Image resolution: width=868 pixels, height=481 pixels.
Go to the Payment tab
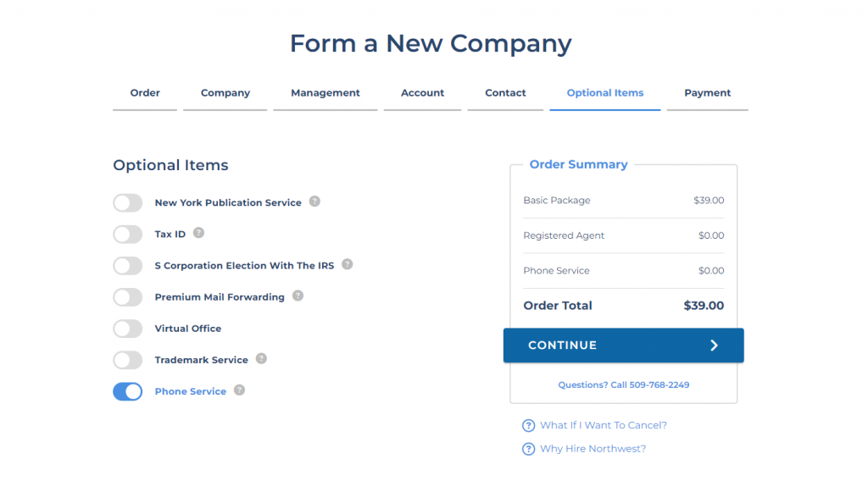708,93
